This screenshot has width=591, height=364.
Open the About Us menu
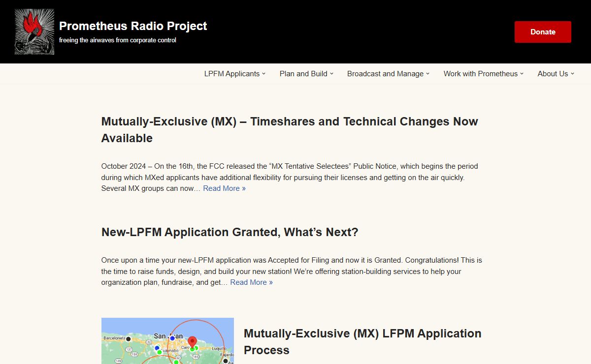(553, 74)
